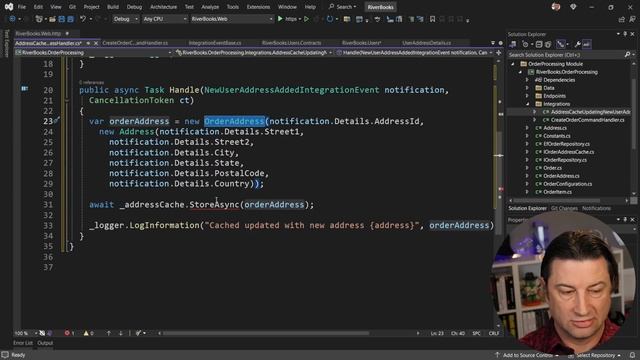The image size is (640, 360).
Task: Select Constants.cs in Solution Explorer
Action: [557, 136]
